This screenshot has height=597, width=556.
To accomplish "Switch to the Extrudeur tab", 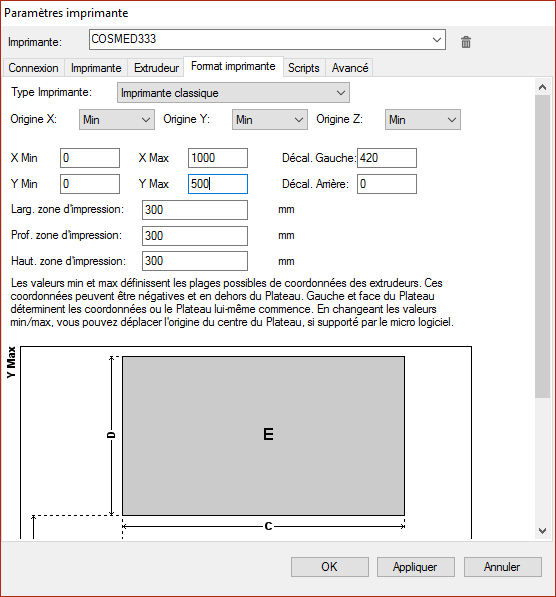I will pyautogui.click(x=156, y=68).
